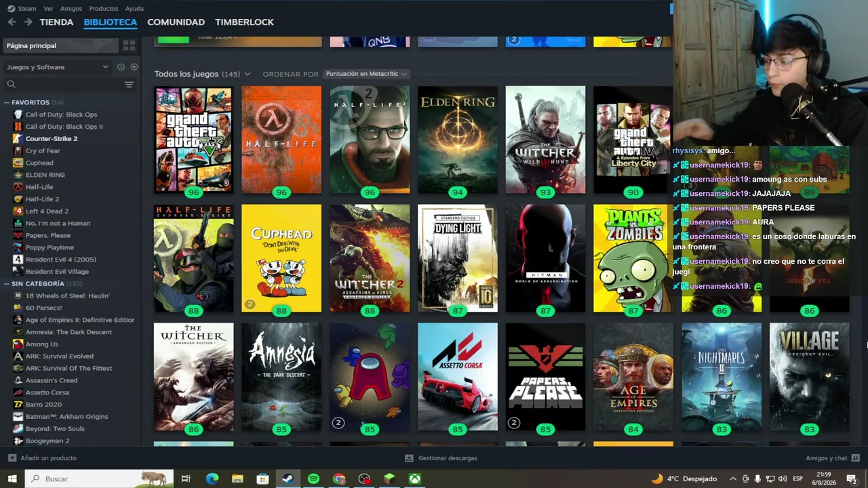Viewport: 868px width, 488px height.
Task: Select ARK: Survival Evolved in sidebar
Action: click(x=60, y=357)
